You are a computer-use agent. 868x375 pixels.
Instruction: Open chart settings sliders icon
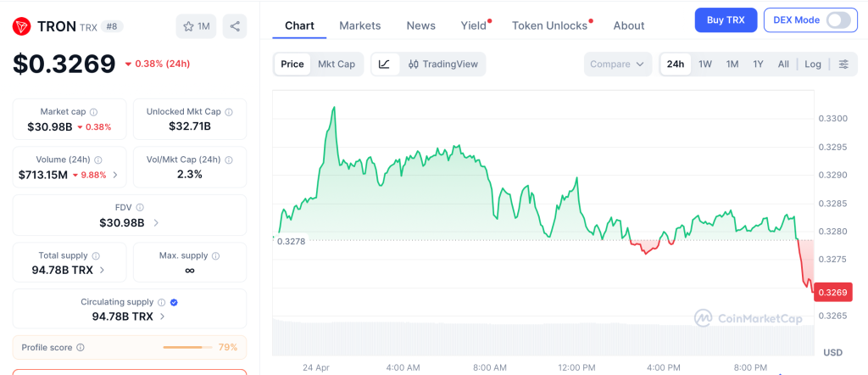pyautogui.click(x=843, y=64)
